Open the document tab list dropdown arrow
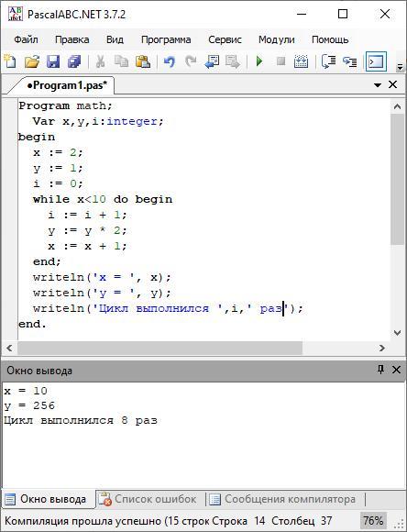Screen dimensions: 407x532 click(x=378, y=84)
